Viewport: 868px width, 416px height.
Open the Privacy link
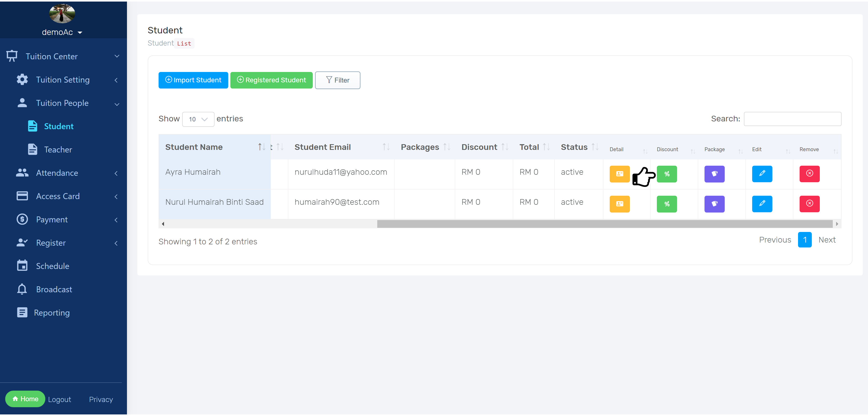pos(101,399)
